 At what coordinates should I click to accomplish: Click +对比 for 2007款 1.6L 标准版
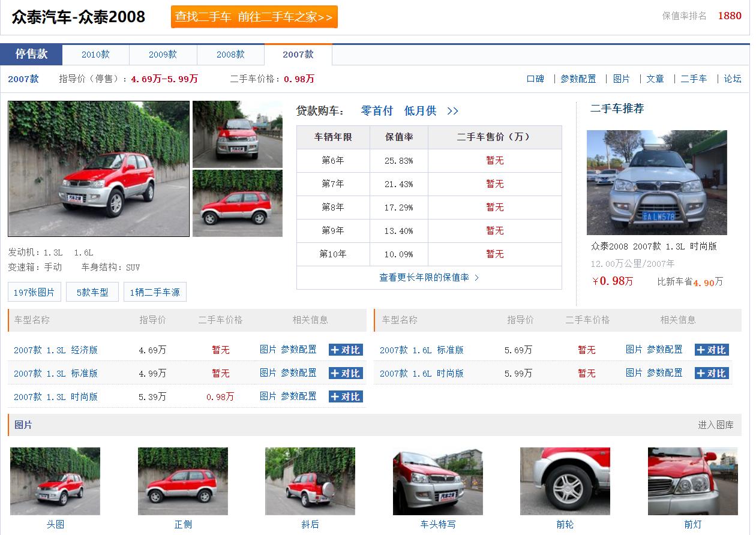tap(712, 350)
